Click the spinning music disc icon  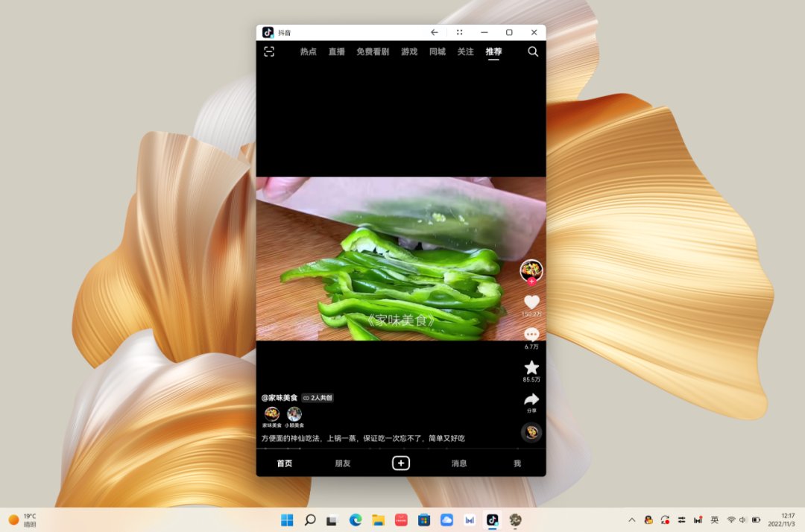(x=531, y=432)
